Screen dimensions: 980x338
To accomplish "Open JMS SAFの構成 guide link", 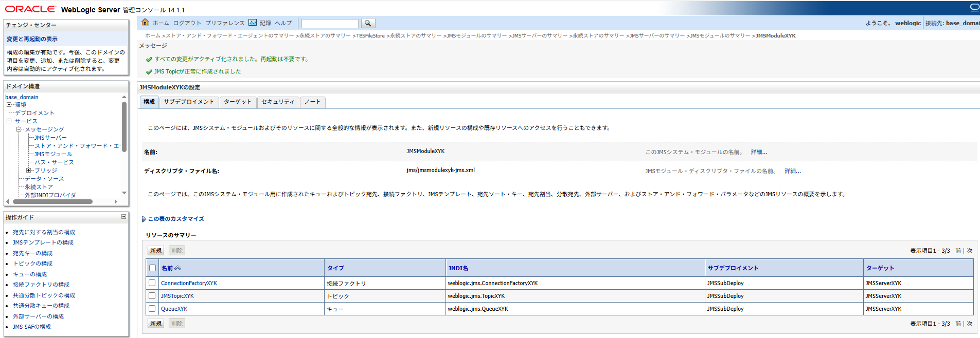I will coord(32,327).
